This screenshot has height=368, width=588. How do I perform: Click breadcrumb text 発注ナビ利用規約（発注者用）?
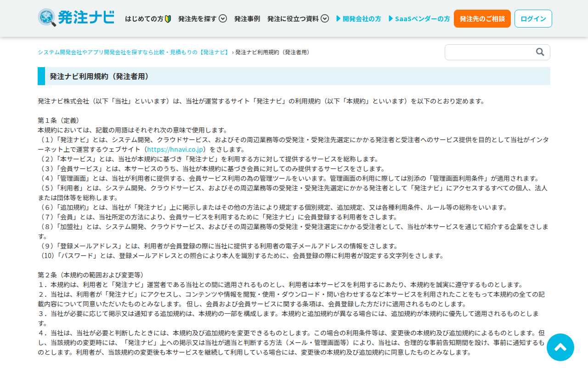tap(274, 52)
